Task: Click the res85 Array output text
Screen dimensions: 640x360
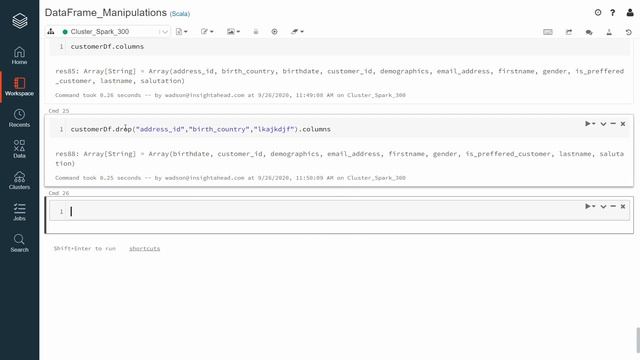Action: pyautogui.click(x=340, y=76)
